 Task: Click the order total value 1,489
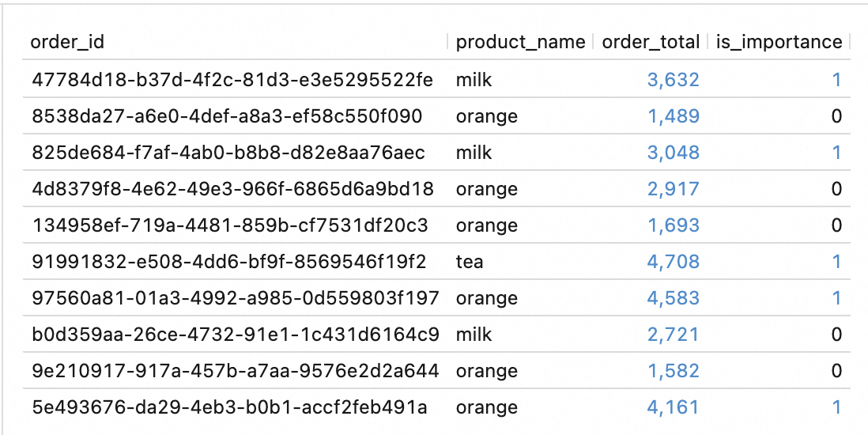tap(673, 116)
